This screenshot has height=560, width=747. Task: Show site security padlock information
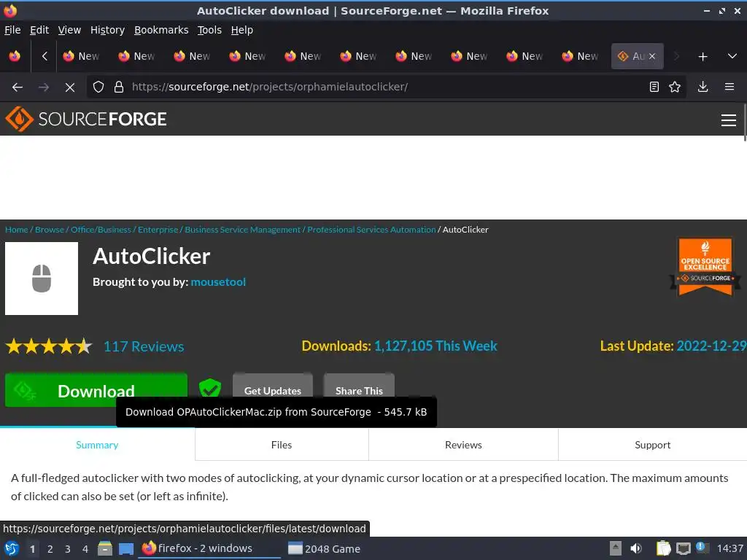click(119, 87)
